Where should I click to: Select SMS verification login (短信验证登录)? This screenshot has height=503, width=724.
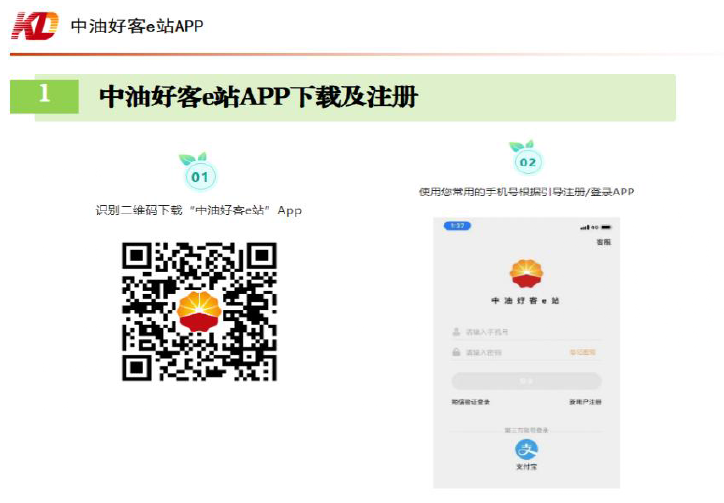[470, 401]
